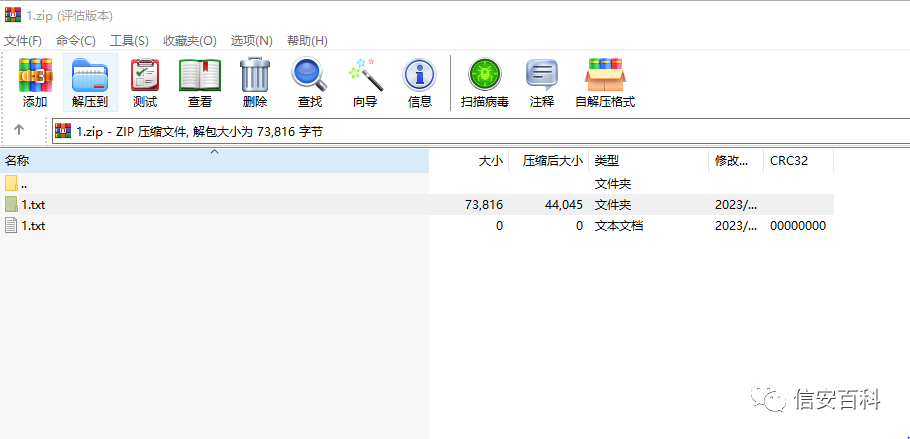
Task: Open the Options (选项) menu
Action: click(251, 41)
